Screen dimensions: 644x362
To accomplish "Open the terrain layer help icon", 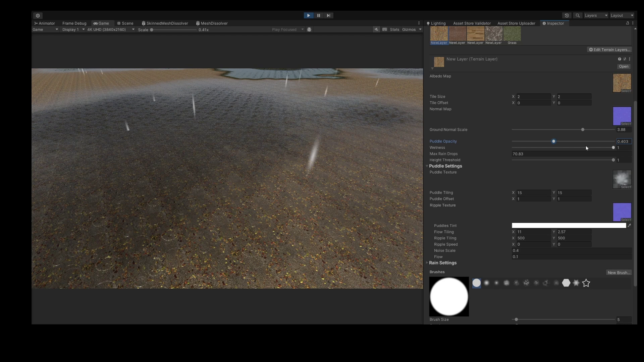I will [x=620, y=59].
